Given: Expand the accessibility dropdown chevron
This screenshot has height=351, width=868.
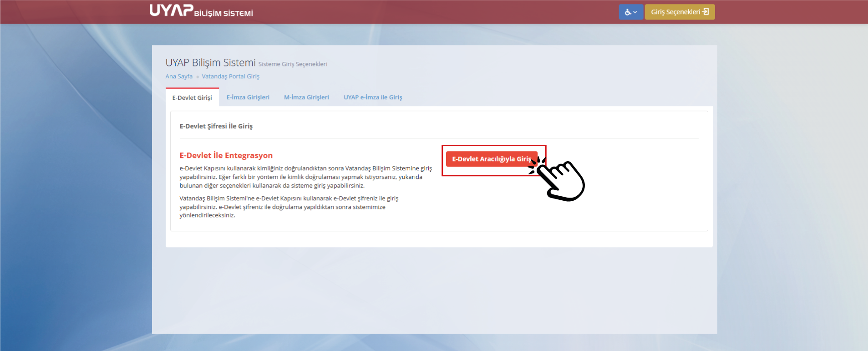Looking at the screenshot, I should tap(635, 12).
